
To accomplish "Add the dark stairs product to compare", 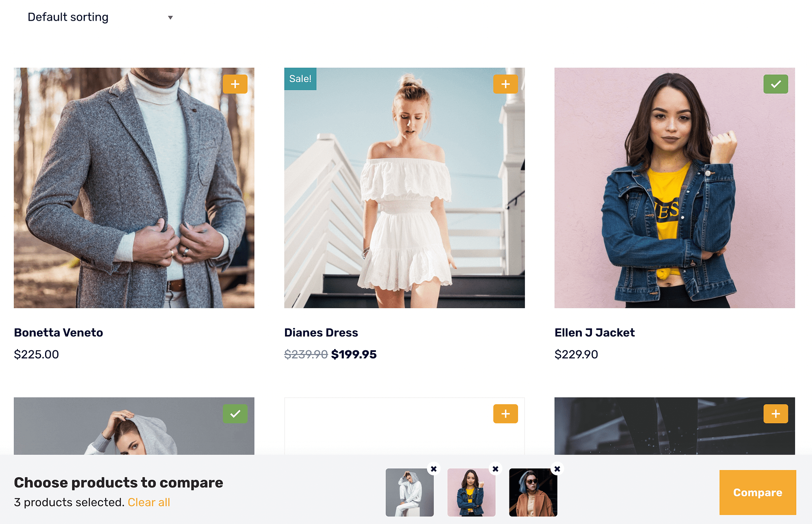I will (775, 414).
